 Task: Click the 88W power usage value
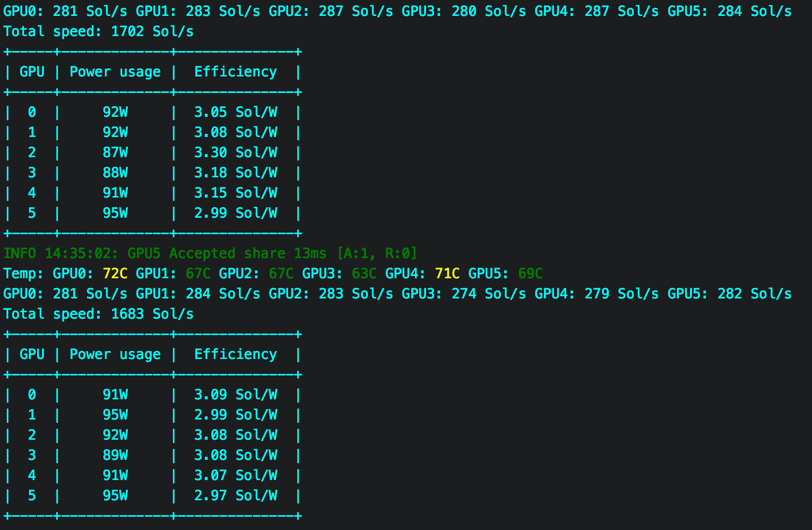click(115, 173)
